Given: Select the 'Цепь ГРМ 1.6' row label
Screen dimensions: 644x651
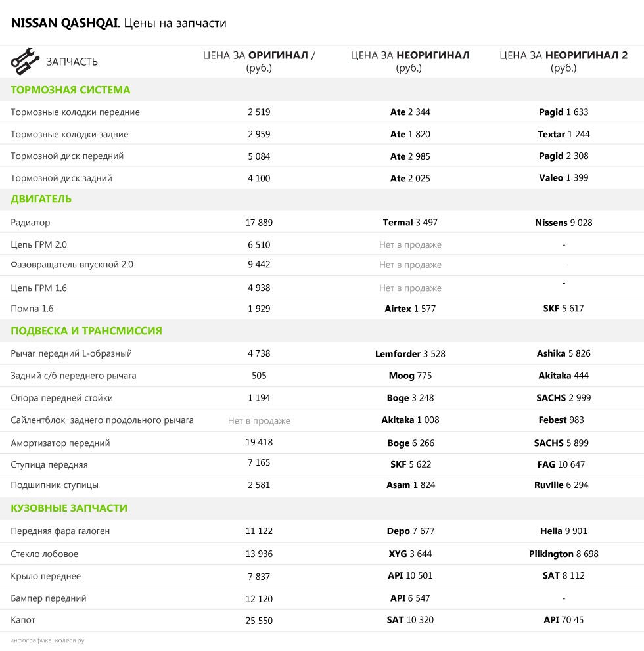Looking at the screenshot, I should (39, 288).
